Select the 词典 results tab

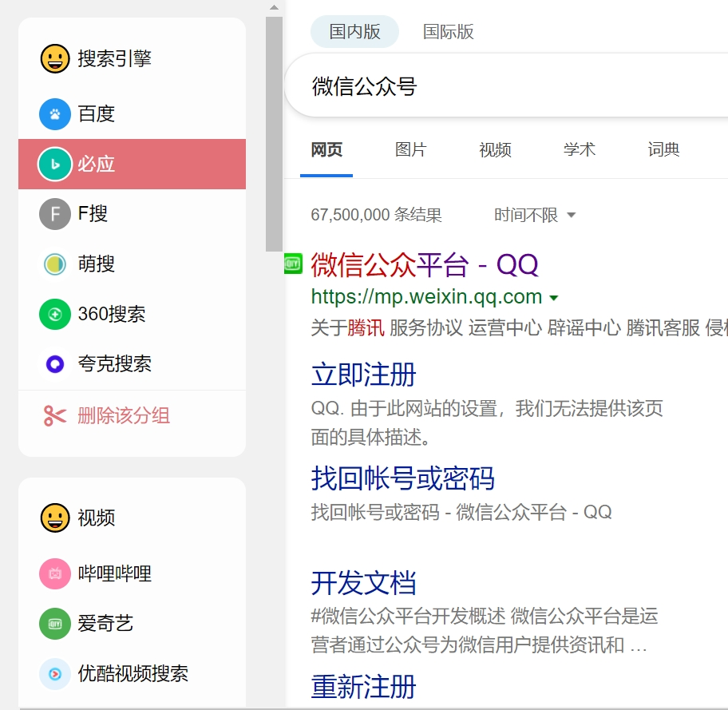click(663, 149)
